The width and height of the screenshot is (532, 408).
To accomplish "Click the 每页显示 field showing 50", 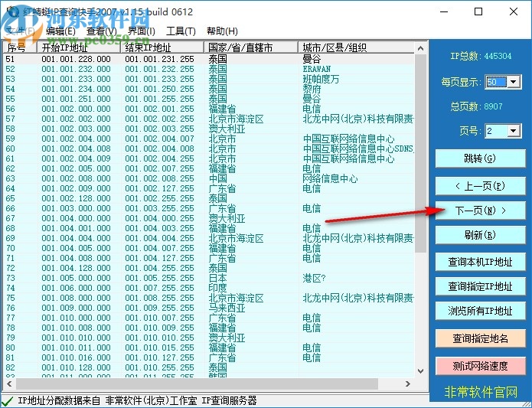I will tap(496, 82).
